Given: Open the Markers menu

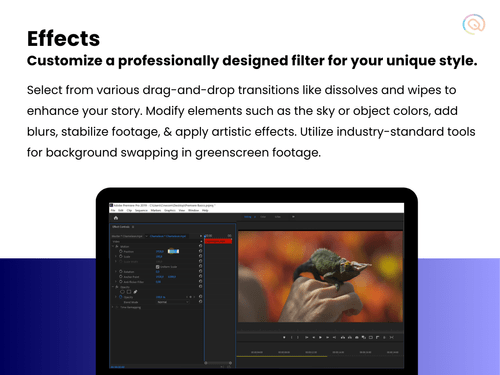Looking at the screenshot, I should [x=156, y=210].
